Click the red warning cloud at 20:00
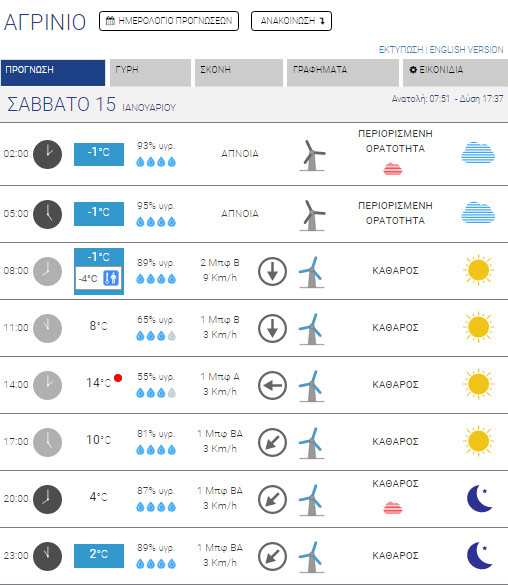This screenshot has height=585, width=508. pyautogui.click(x=393, y=508)
